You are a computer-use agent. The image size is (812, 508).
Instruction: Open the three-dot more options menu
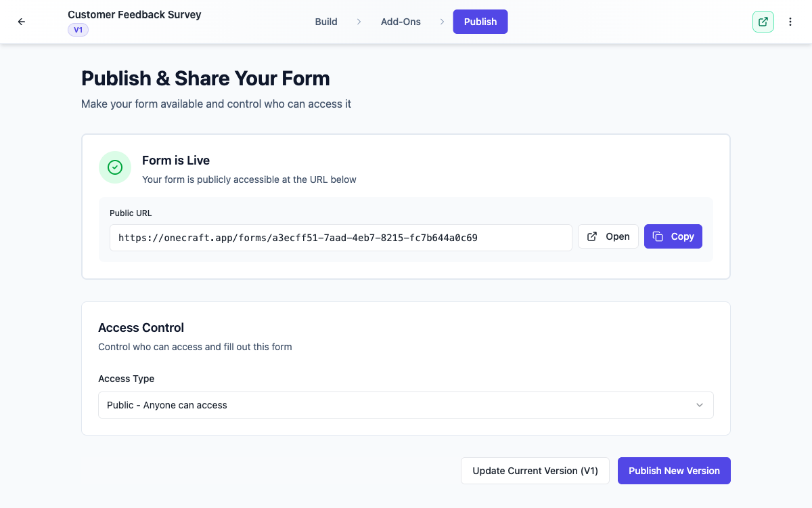tap(790, 22)
